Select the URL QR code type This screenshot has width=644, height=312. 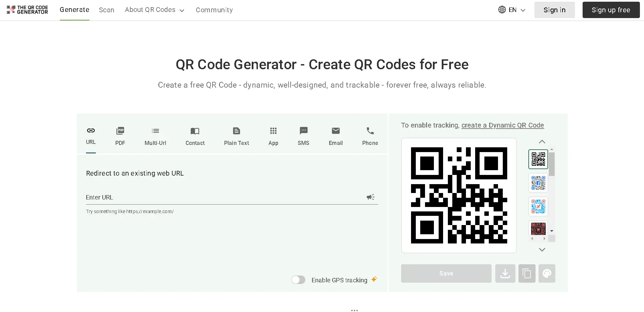tap(90, 136)
